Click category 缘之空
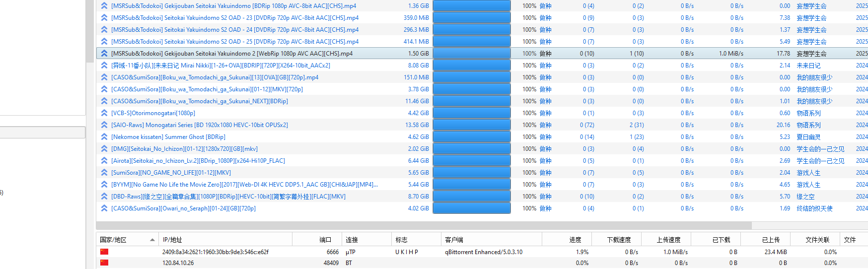 (805, 197)
